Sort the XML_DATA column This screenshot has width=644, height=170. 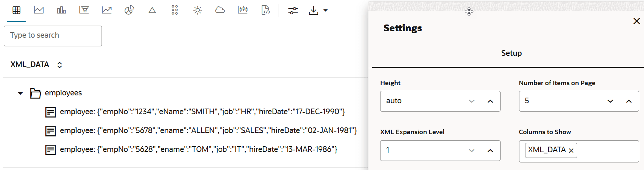(x=59, y=65)
